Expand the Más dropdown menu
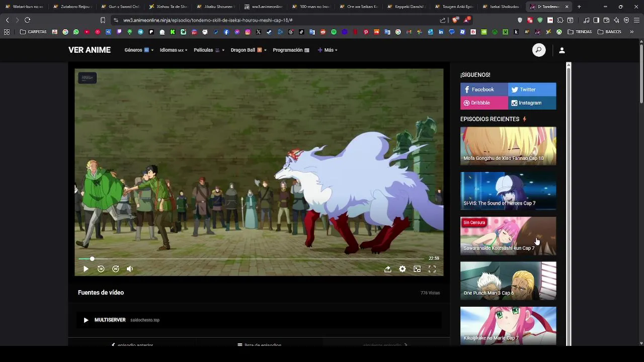The width and height of the screenshot is (644, 362). [x=328, y=50]
